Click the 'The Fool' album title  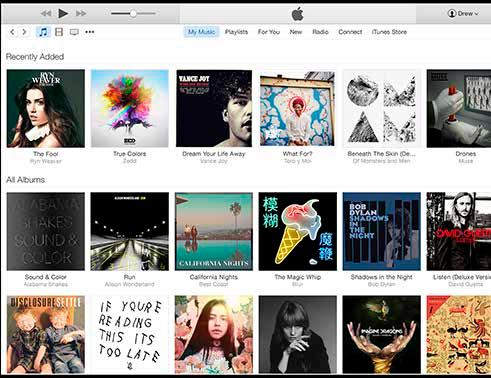click(46, 154)
